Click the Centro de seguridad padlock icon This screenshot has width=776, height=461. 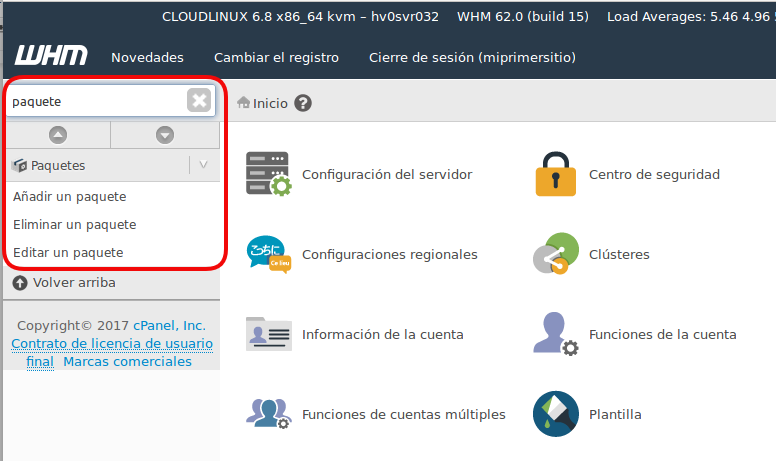556,174
